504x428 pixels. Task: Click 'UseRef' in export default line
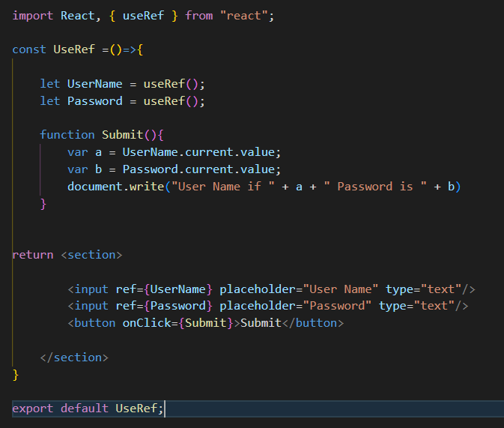point(136,409)
